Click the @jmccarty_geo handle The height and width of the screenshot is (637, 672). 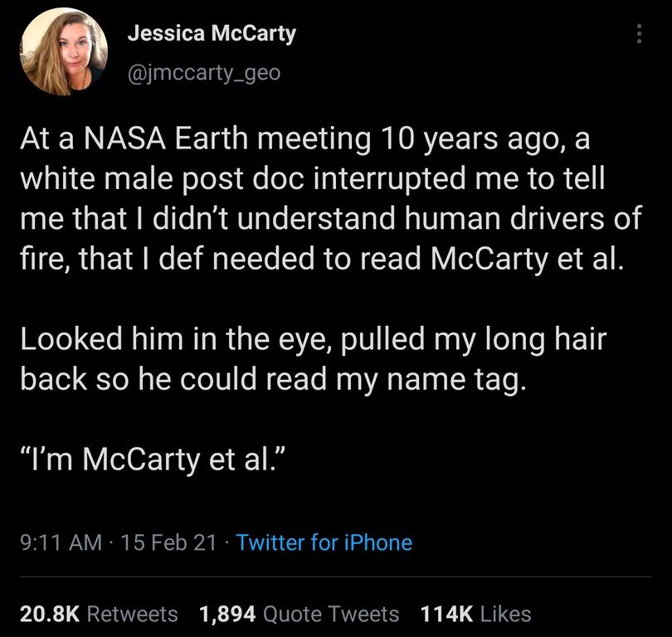point(204,73)
